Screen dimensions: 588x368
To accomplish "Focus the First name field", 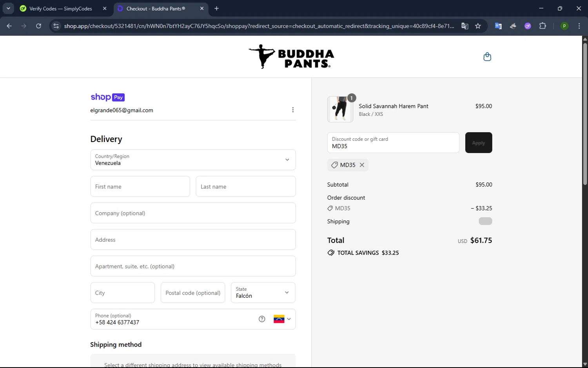I will (140, 186).
